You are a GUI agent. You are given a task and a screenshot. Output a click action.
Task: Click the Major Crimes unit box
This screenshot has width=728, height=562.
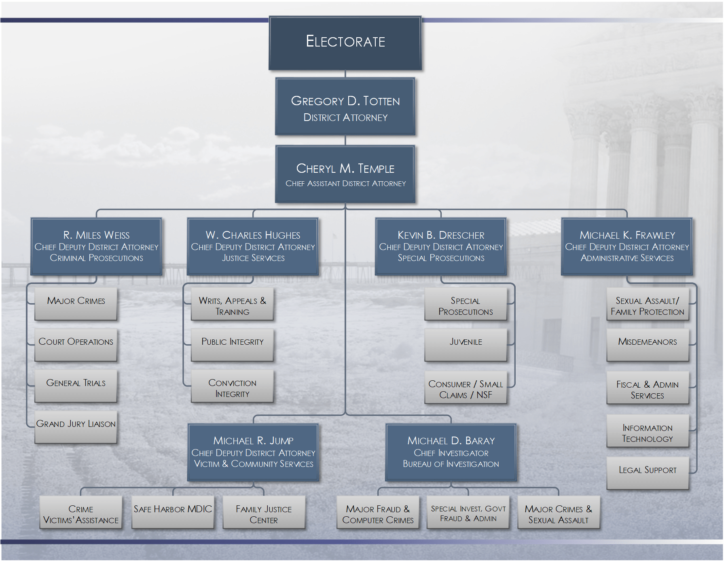(x=76, y=304)
